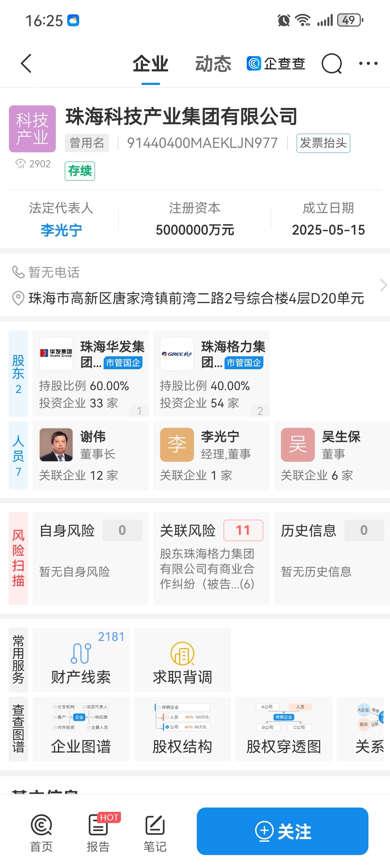Viewport: 390px width, 868px height.
Task: Tap 注册资本 5000000万元 value
Action: click(x=195, y=230)
